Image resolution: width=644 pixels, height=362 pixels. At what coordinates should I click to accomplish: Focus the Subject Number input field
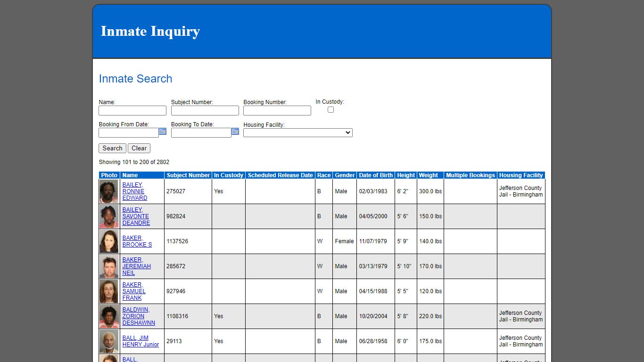pos(205,111)
